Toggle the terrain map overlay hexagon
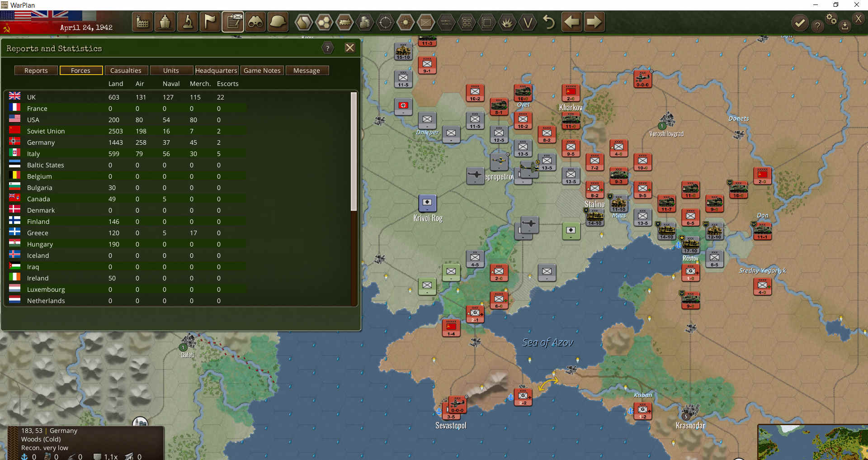This screenshot has width=868, height=460. [x=304, y=22]
